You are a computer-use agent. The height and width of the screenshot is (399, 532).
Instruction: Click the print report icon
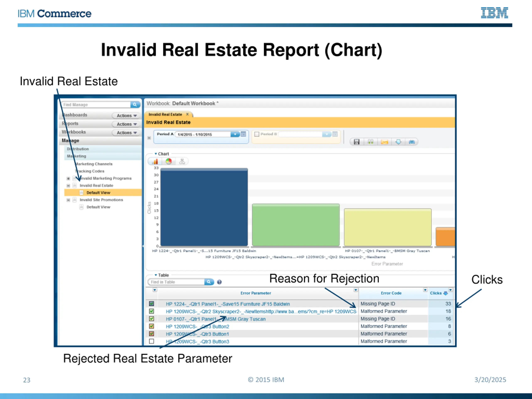coord(412,142)
